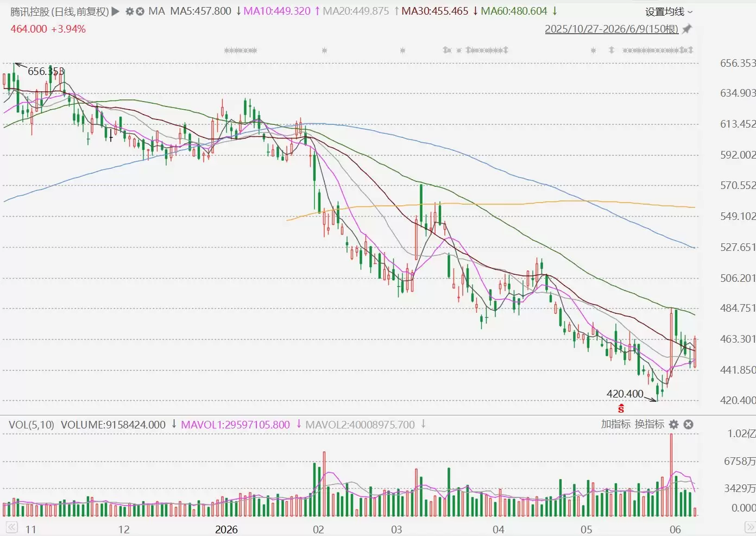The width and height of the screenshot is (756, 536).
Task: Click the 05 month label on time axis
Action: pyautogui.click(x=586, y=529)
